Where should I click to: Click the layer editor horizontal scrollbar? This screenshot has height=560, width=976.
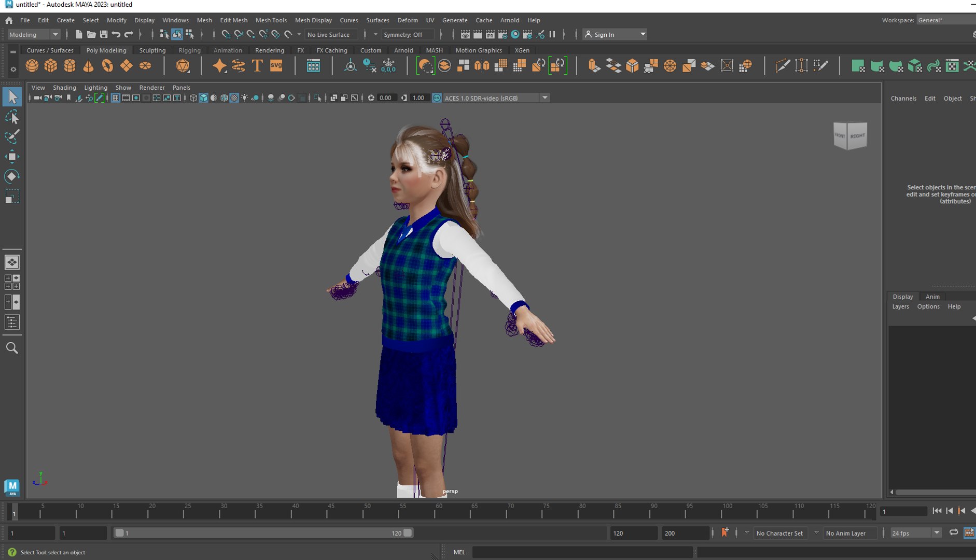click(x=936, y=492)
